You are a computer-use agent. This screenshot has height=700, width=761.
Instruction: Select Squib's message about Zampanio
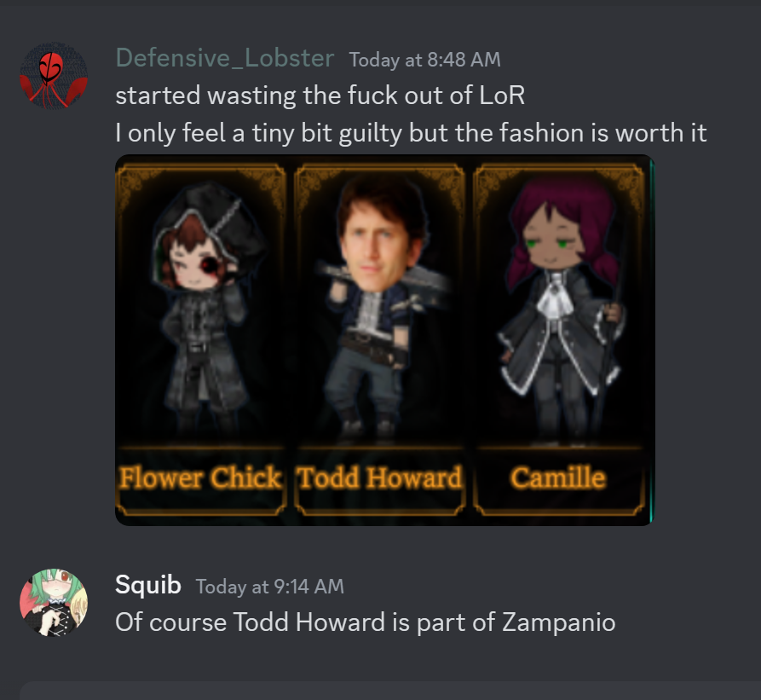pyautogui.click(x=365, y=622)
